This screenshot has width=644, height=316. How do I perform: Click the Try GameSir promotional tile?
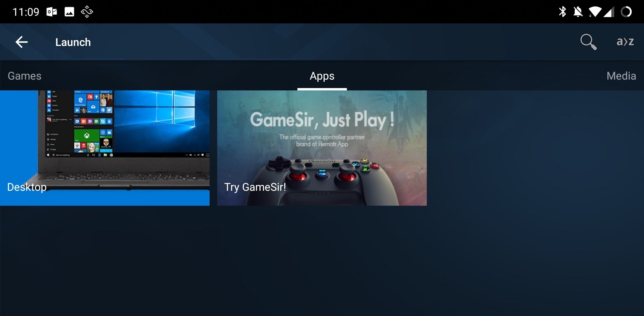pyautogui.click(x=322, y=148)
